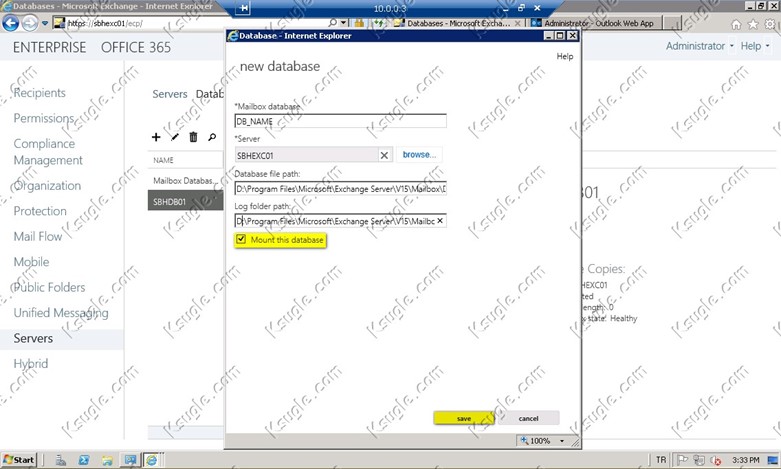Go back with browser back arrow
Viewport: 781px width, 469px height.
point(10,23)
